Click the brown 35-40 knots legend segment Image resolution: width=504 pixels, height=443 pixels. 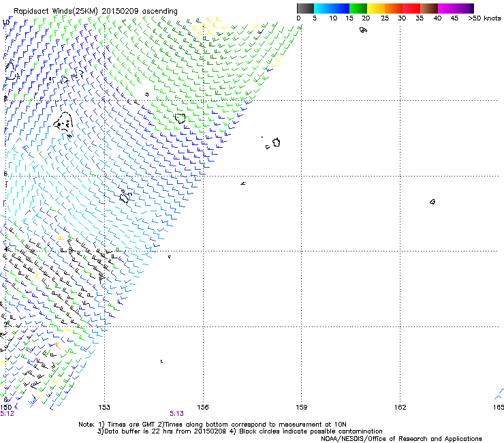click(429, 8)
